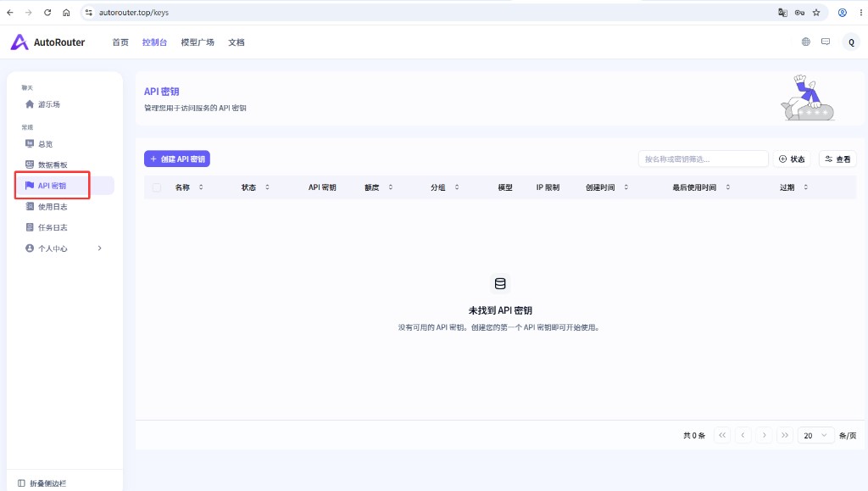Sort by 最后使用时间 column arrows
Image resolution: width=868 pixels, height=491 pixels.
[728, 187]
